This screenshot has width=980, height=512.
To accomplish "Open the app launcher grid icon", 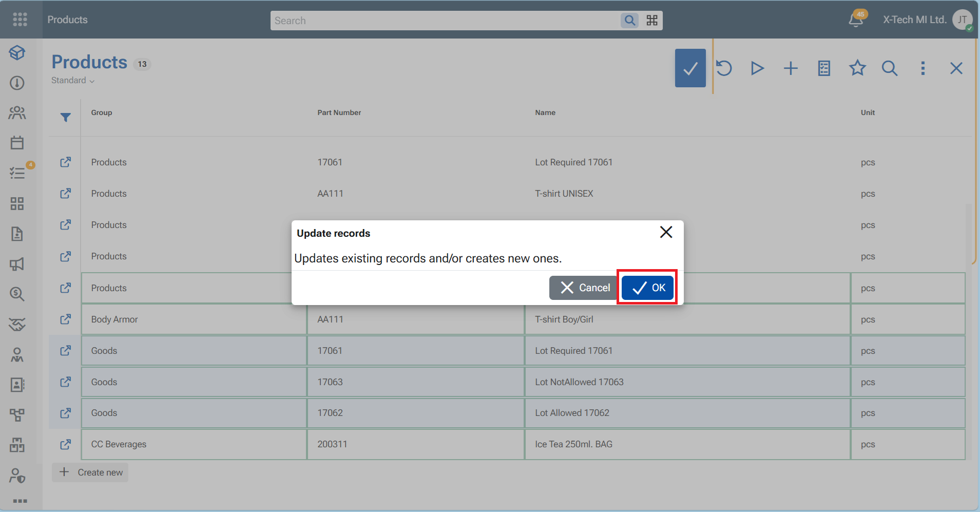I will coord(20,20).
